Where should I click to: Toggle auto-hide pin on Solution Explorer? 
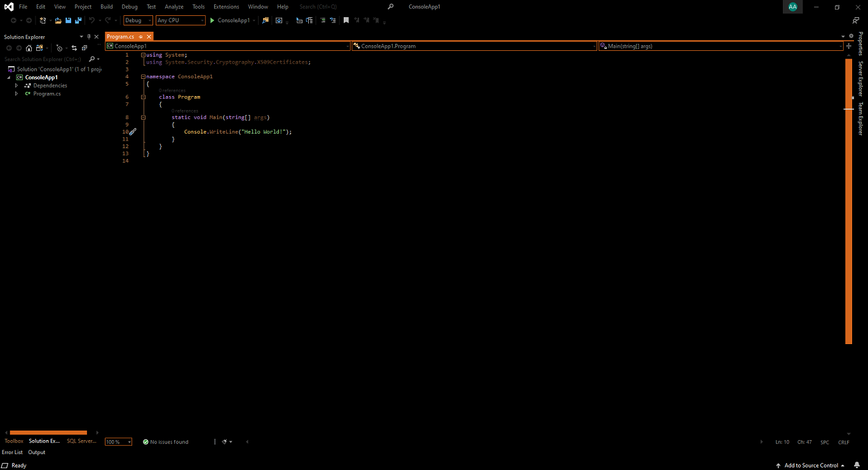point(89,36)
